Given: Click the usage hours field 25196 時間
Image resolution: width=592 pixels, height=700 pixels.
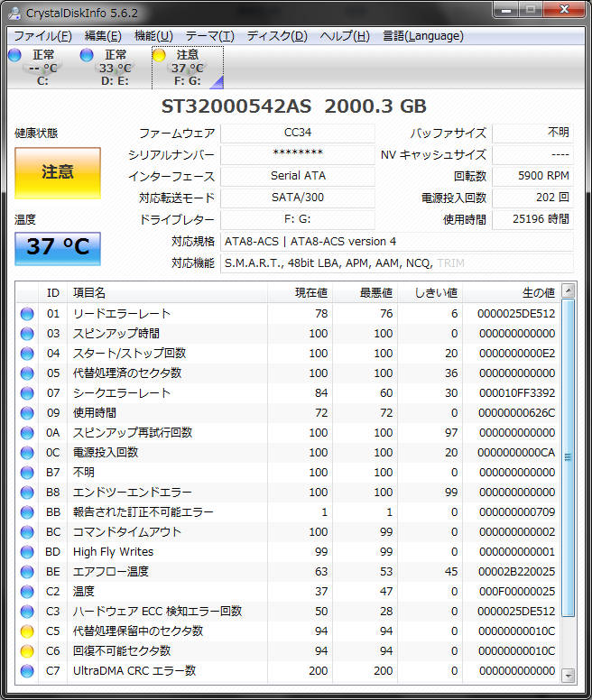Looking at the screenshot, I should pos(532,219).
